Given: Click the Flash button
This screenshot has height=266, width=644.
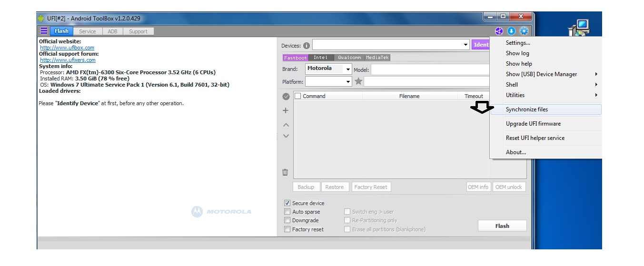Looking at the screenshot, I should coord(502,226).
